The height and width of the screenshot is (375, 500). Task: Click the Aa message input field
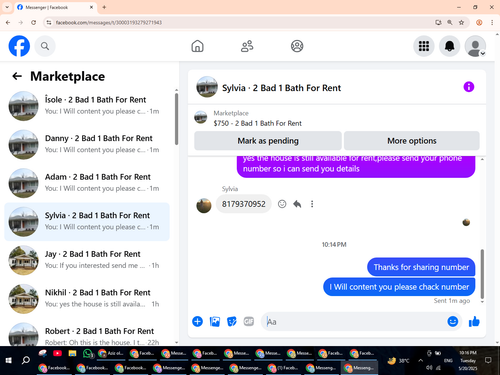point(353,322)
